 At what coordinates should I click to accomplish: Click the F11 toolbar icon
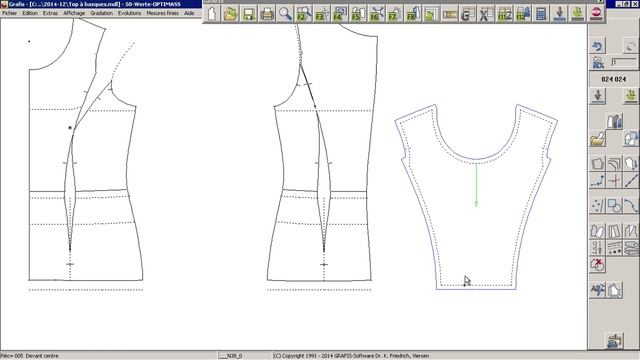click(x=504, y=14)
